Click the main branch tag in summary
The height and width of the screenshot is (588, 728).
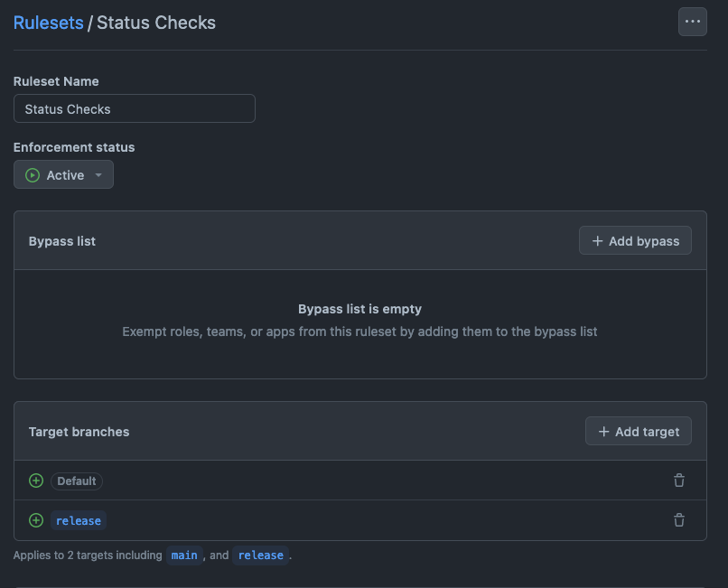coord(184,555)
